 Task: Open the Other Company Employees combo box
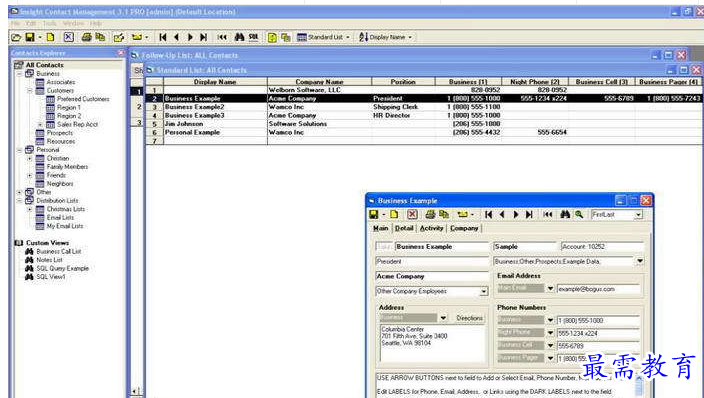484,292
